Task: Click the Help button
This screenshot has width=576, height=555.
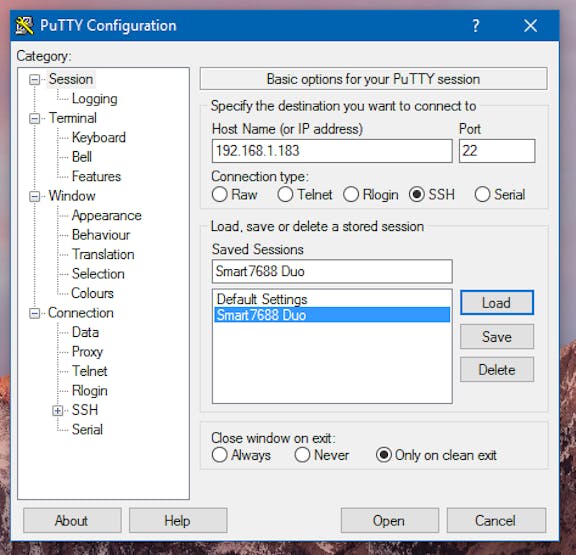Action: coord(178,520)
